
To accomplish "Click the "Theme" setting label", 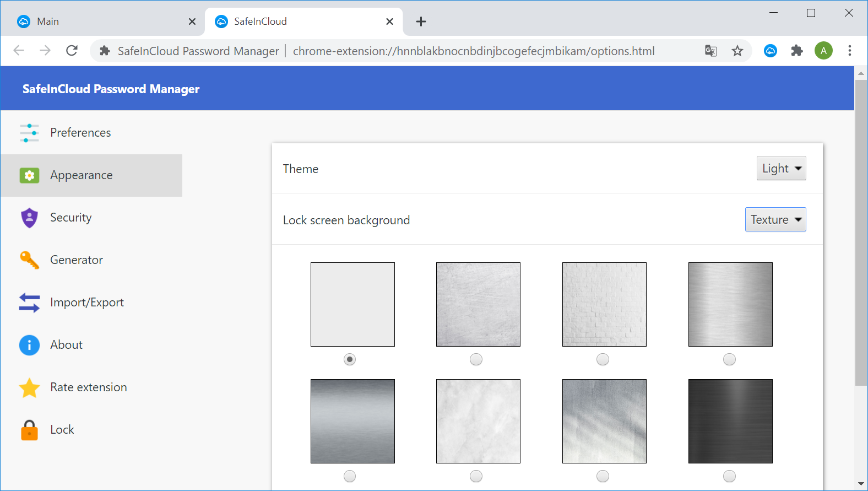I will (301, 169).
